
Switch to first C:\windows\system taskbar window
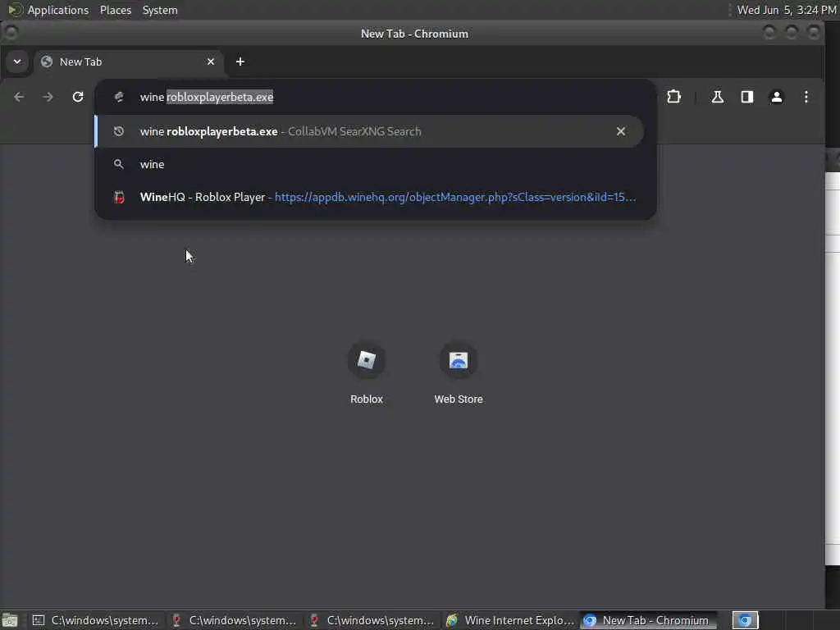[95, 620]
